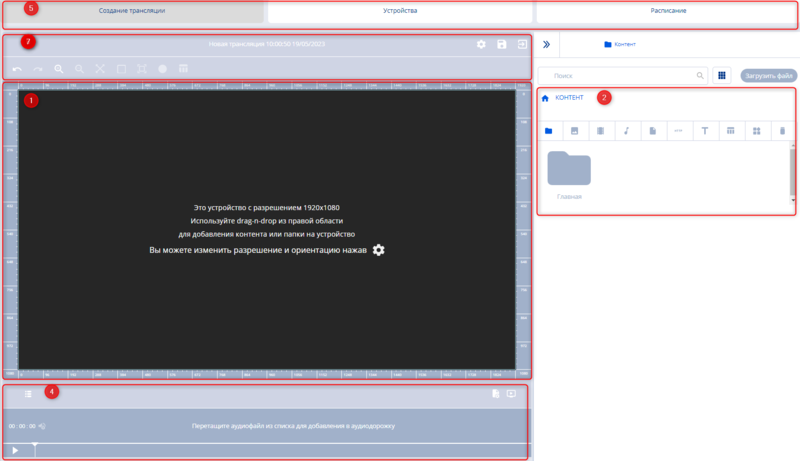Screen dimensions: 800x461
Task: Click the zoom in magnifier icon
Action: point(59,69)
